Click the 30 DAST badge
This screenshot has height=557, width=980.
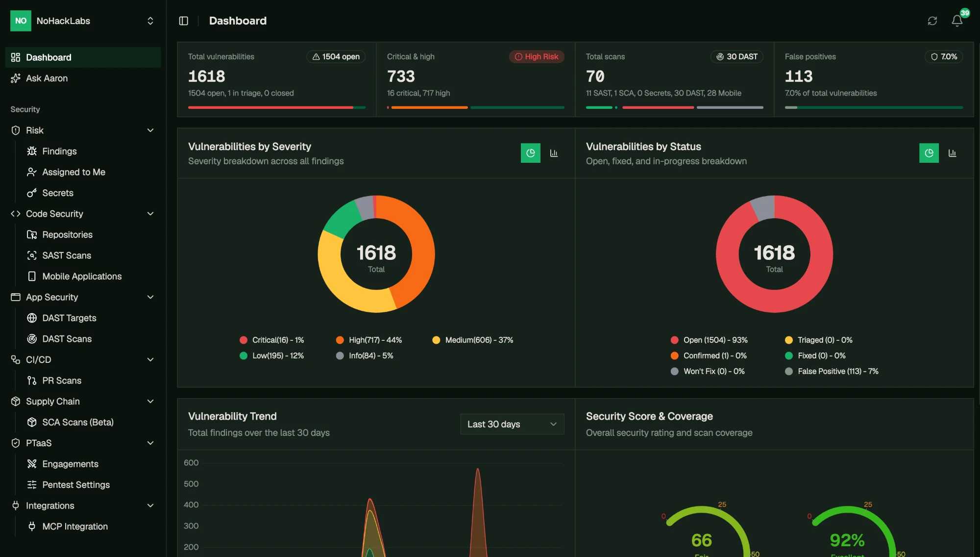[x=737, y=57]
